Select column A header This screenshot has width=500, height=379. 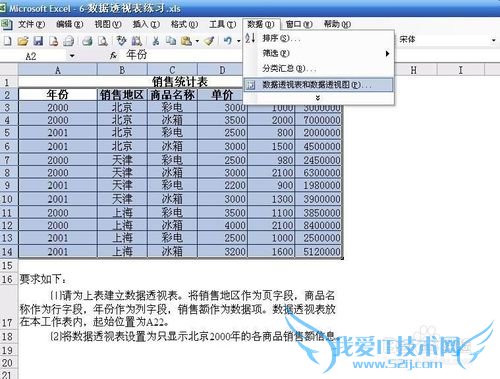pos(58,70)
